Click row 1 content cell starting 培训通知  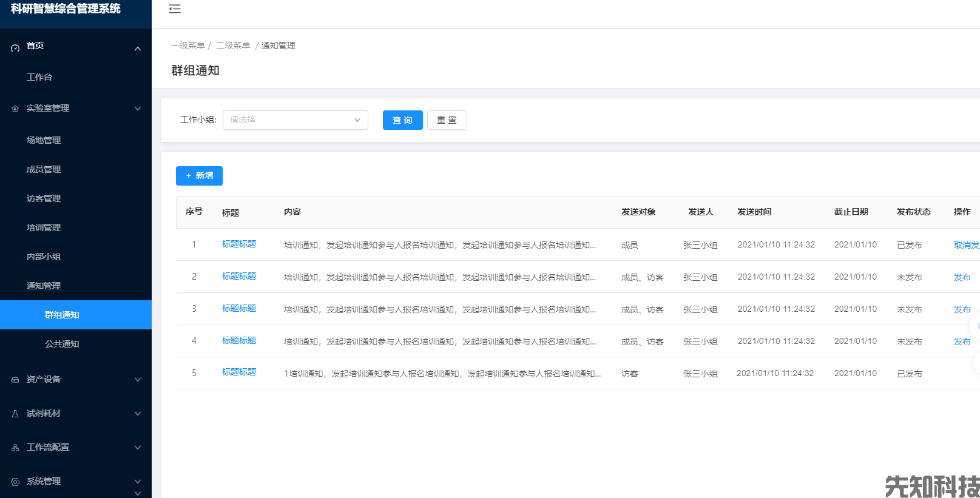tap(440, 245)
